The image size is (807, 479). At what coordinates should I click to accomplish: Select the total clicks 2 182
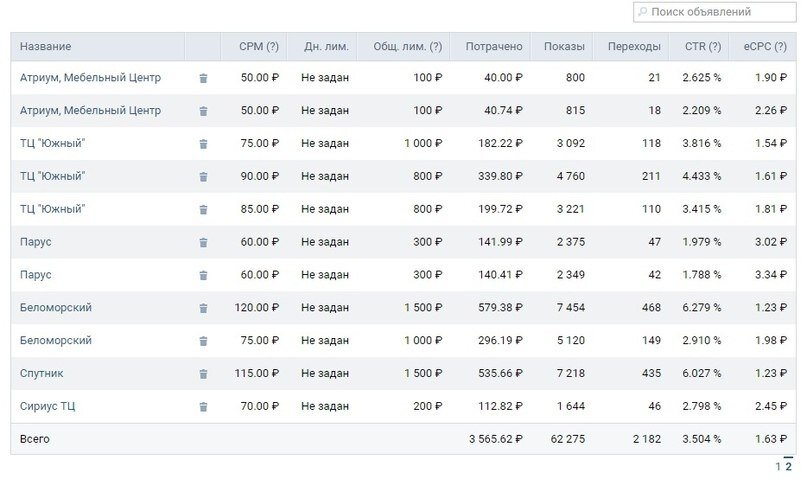[x=647, y=439]
